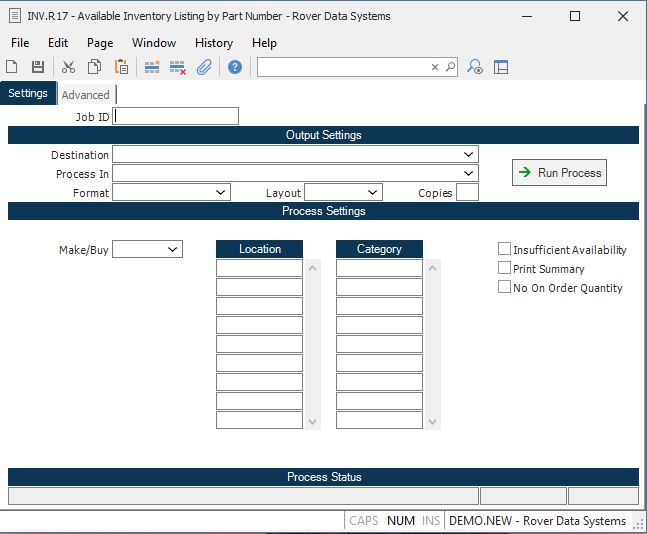647x534 pixels.
Task: Open the Make/Buy dropdown list
Action: (x=172, y=249)
